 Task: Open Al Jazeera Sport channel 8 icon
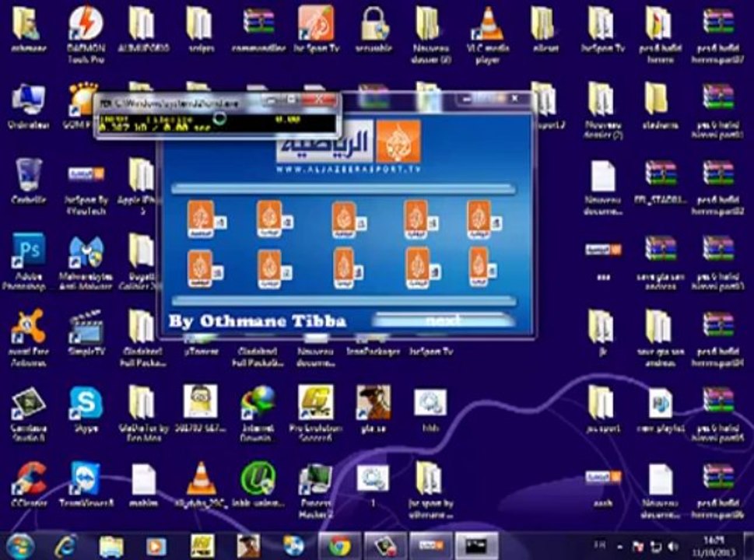tap(348, 268)
